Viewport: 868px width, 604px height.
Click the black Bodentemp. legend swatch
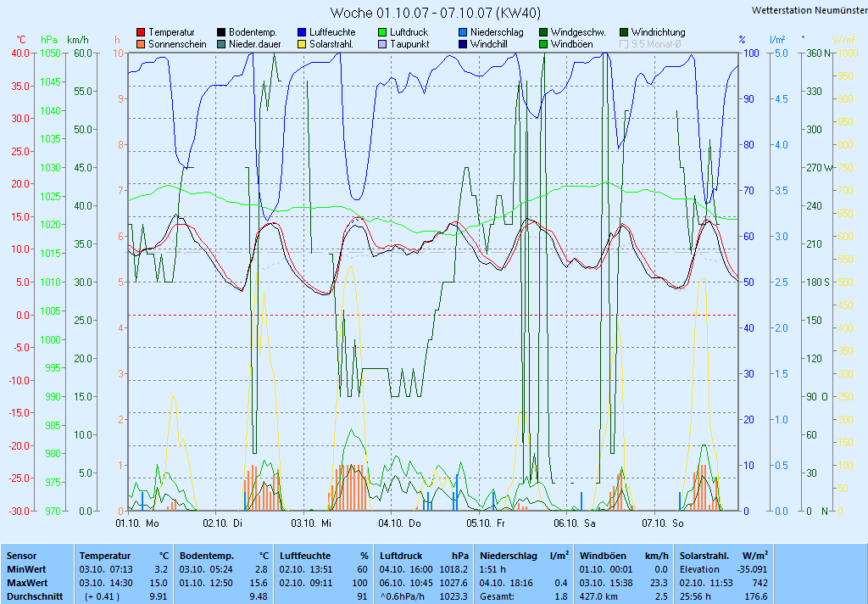[x=221, y=33]
